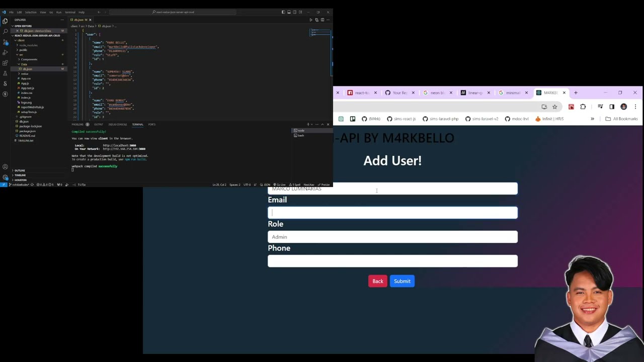This screenshot has width=644, height=362.
Task: Create new terminal with plus icon
Action: click(x=308, y=124)
